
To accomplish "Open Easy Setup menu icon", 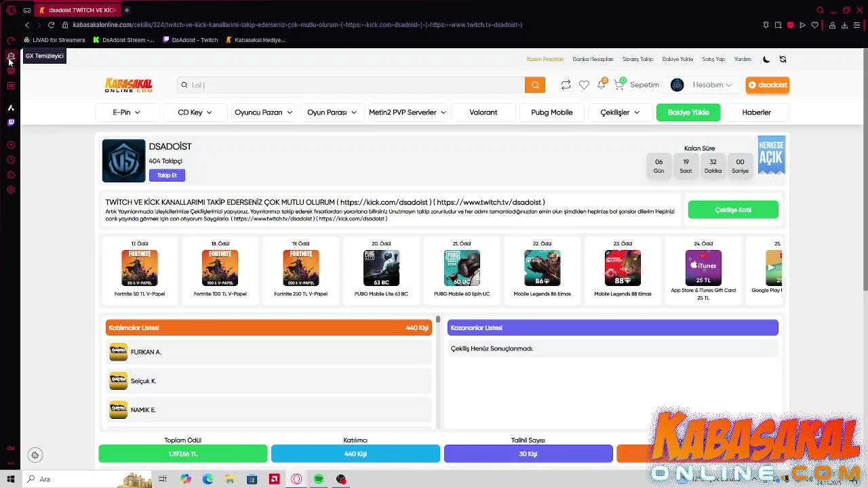I will [x=857, y=25].
